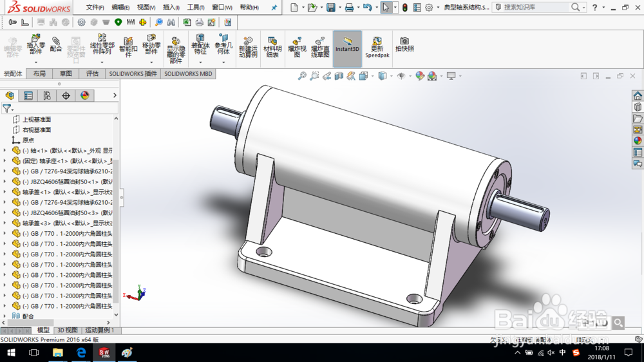Screen dimensions: 644x362
Task: Switch to 3D 视图 bottom tab
Action: pos(68,330)
